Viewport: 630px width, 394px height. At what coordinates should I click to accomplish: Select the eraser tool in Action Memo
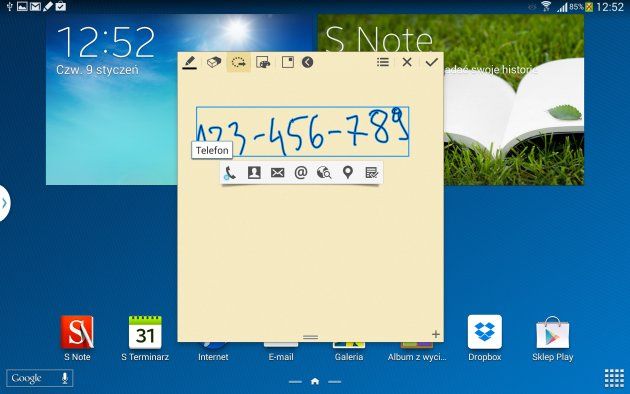pos(214,63)
